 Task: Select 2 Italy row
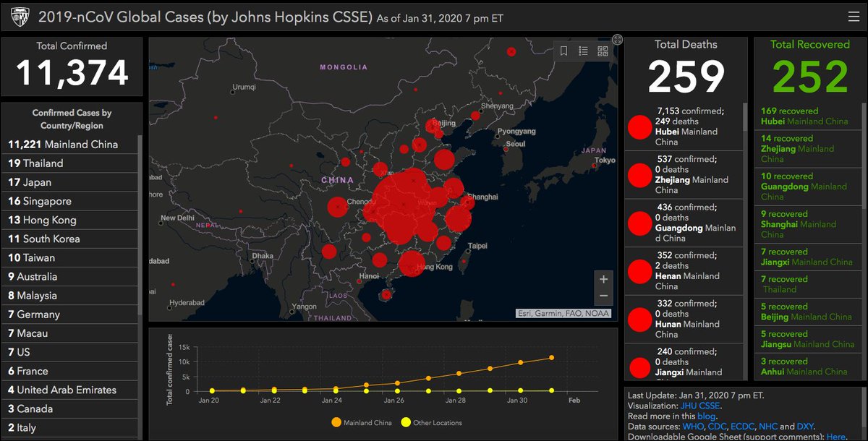70,427
